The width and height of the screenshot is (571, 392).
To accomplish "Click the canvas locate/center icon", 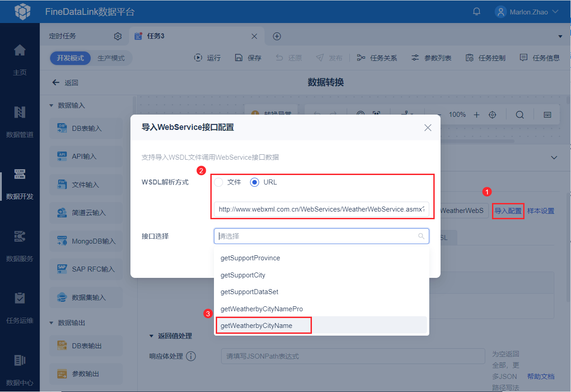I will [x=492, y=115].
